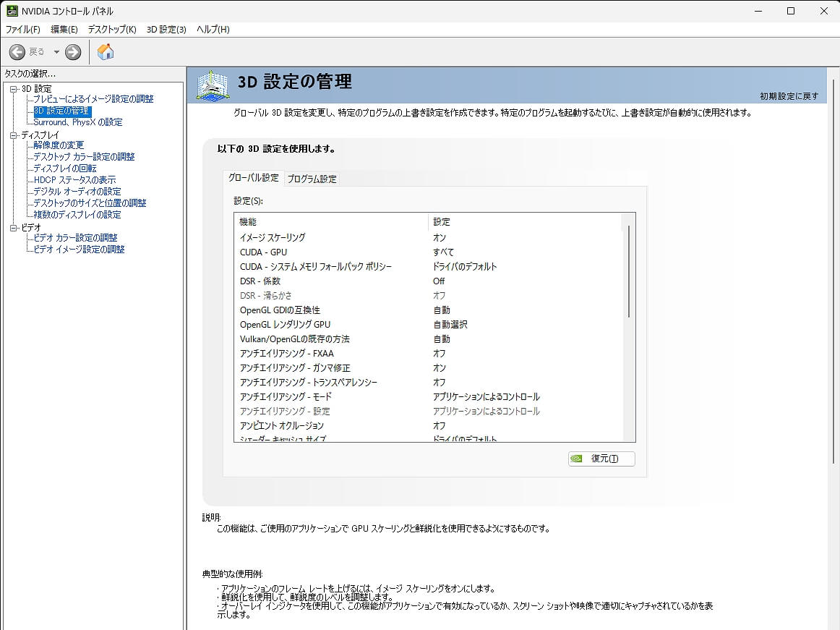Switch to the プログラム設定 tab

coord(312,178)
